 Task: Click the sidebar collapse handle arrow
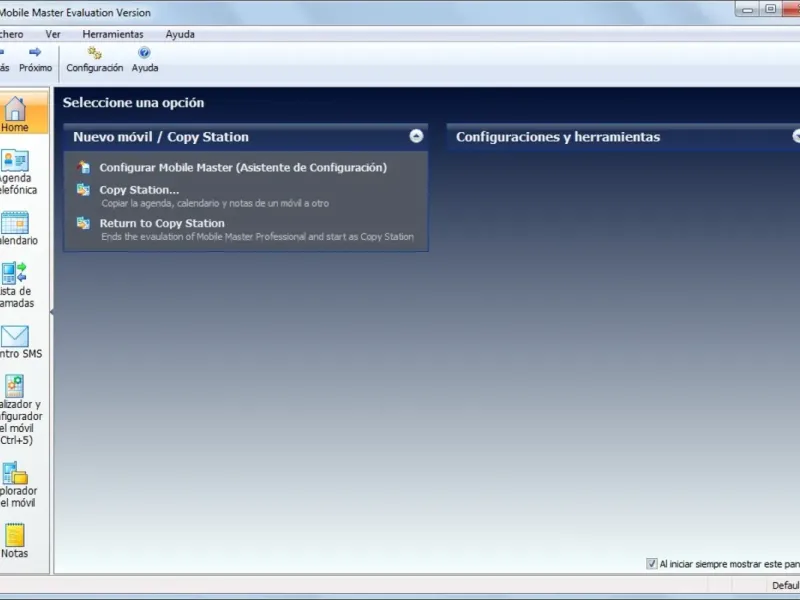click(52, 311)
